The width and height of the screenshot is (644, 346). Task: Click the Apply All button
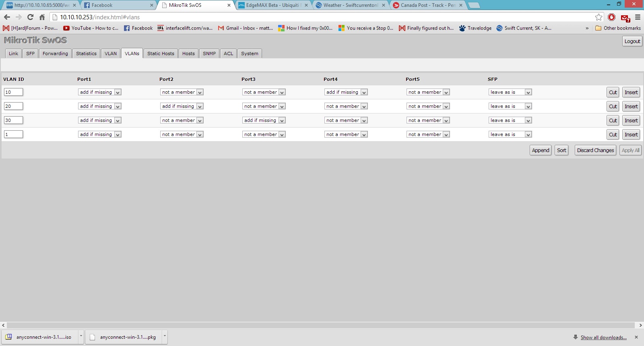(630, 150)
